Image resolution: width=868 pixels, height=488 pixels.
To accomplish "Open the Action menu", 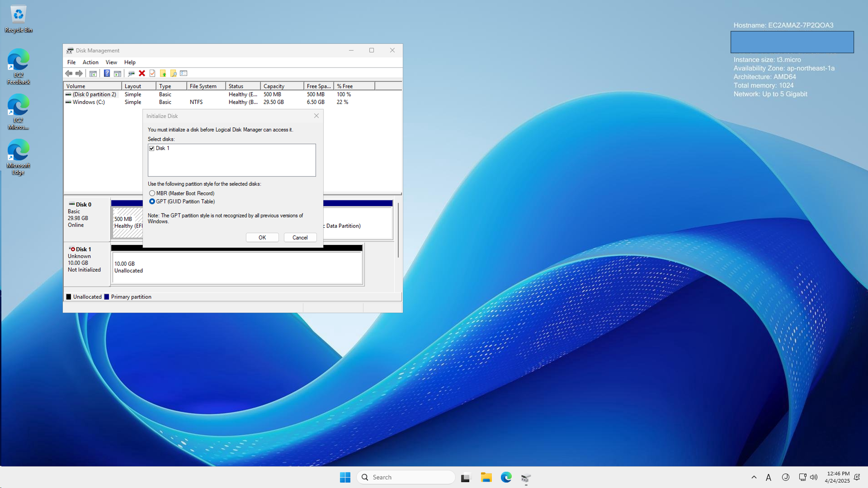I will coord(90,62).
